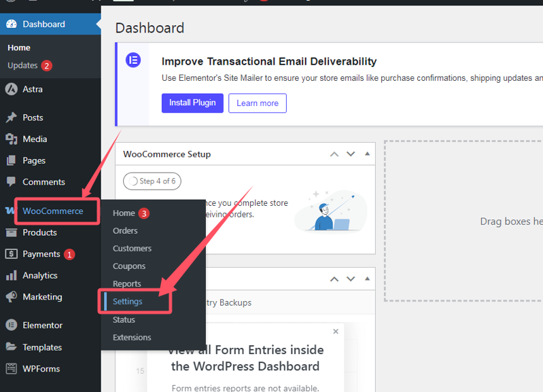Screen dimensions: 543x392
Task: Click the Analytics bar chart icon
Action: (x=12, y=275)
